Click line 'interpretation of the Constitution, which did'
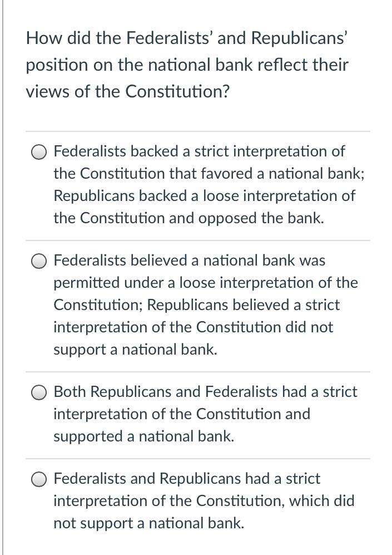The width and height of the screenshot is (392, 555). pyautogui.click(x=204, y=501)
